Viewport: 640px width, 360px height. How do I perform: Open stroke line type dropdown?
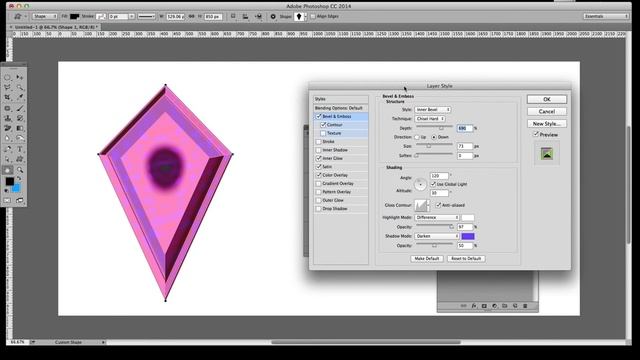coord(147,16)
